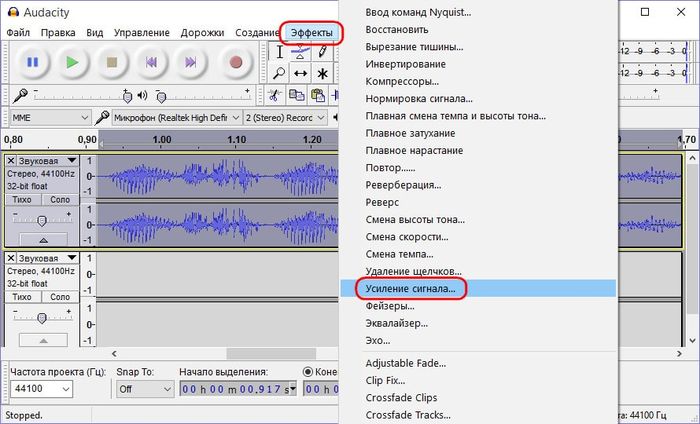Select the Draw pencil tool
The image size is (700, 424).
322,52
